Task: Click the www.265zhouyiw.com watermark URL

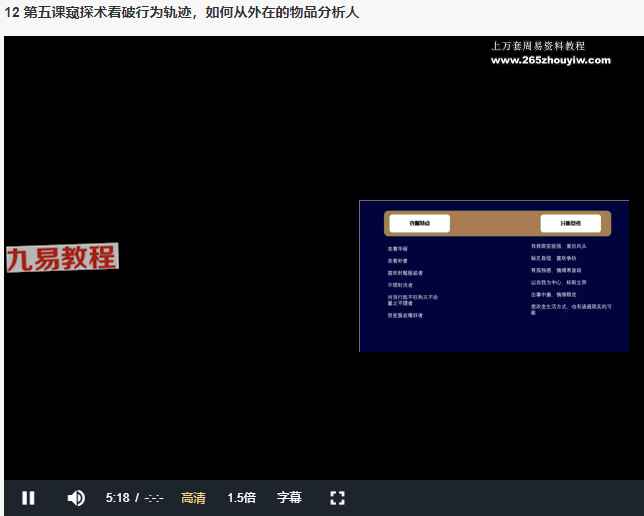Action: click(550, 60)
